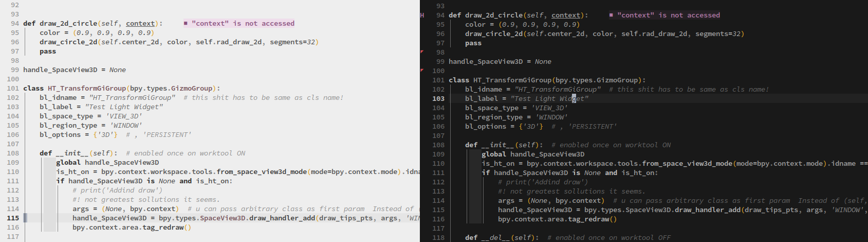Click red gutter marker at line 100 in dark editor
This screenshot has width=868, height=242.
[x=422, y=70]
